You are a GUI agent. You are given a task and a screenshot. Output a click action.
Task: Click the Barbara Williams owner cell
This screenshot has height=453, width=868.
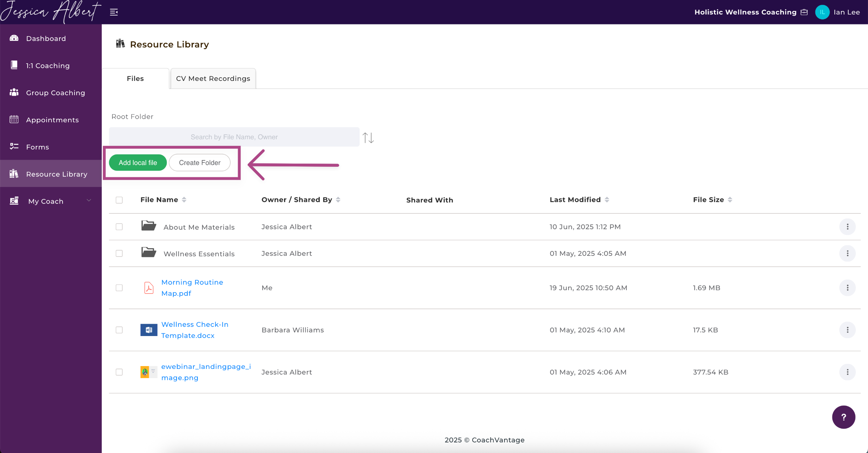[x=293, y=330]
